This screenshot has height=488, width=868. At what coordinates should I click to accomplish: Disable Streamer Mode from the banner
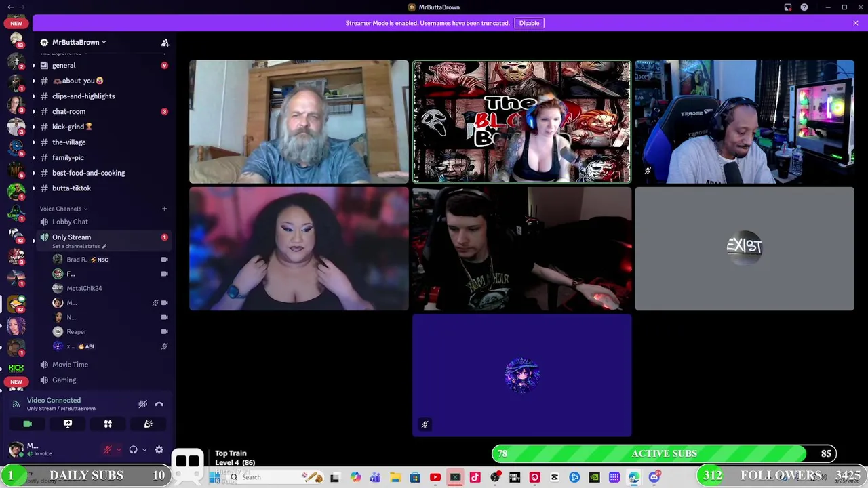pyautogui.click(x=529, y=23)
